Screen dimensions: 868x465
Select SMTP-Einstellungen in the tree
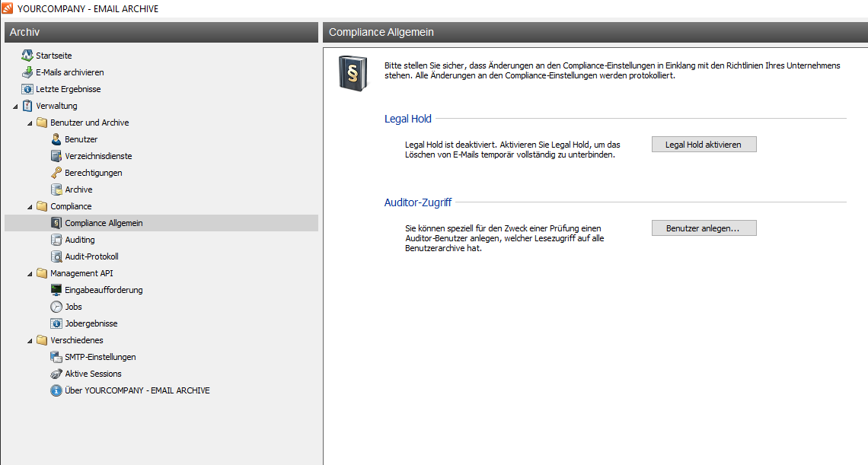(x=100, y=357)
